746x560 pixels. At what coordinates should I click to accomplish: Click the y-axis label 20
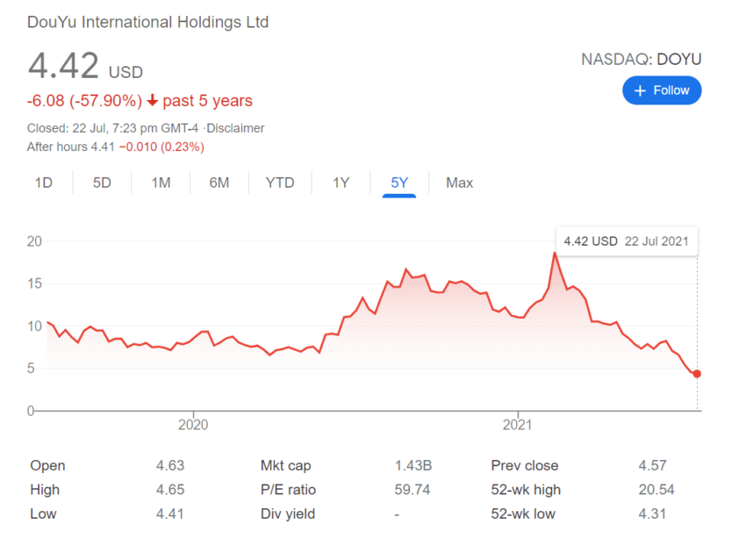coord(34,241)
